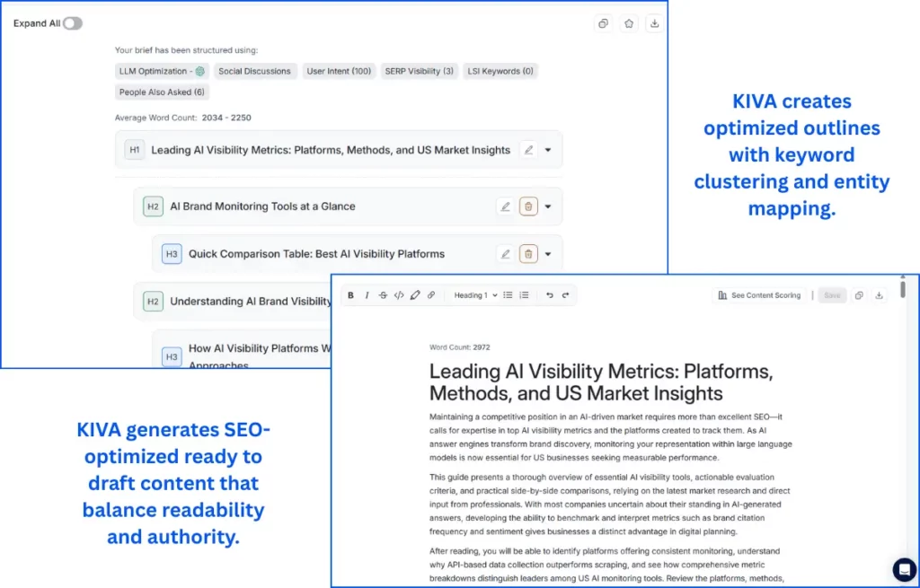This screenshot has height=588, width=920.
Task: Insert a bulleted list
Action: coord(509,294)
